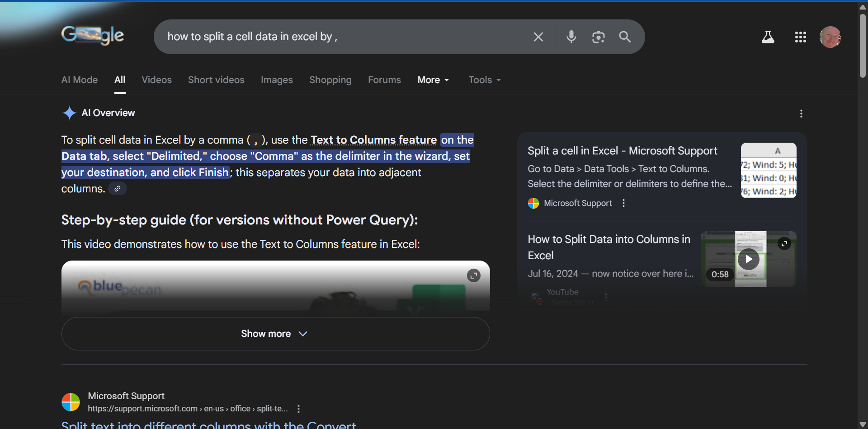Expand the More search filters dropdown

point(433,80)
